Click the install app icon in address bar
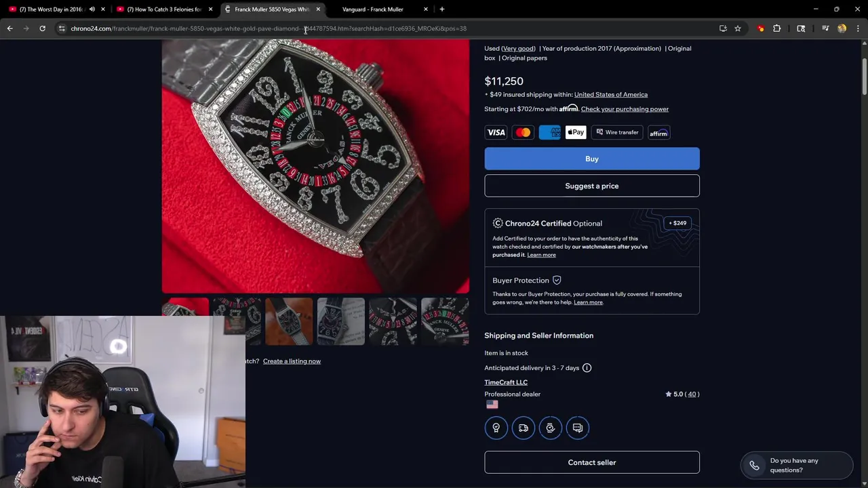The width and height of the screenshot is (868, 488). tap(723, 28)
